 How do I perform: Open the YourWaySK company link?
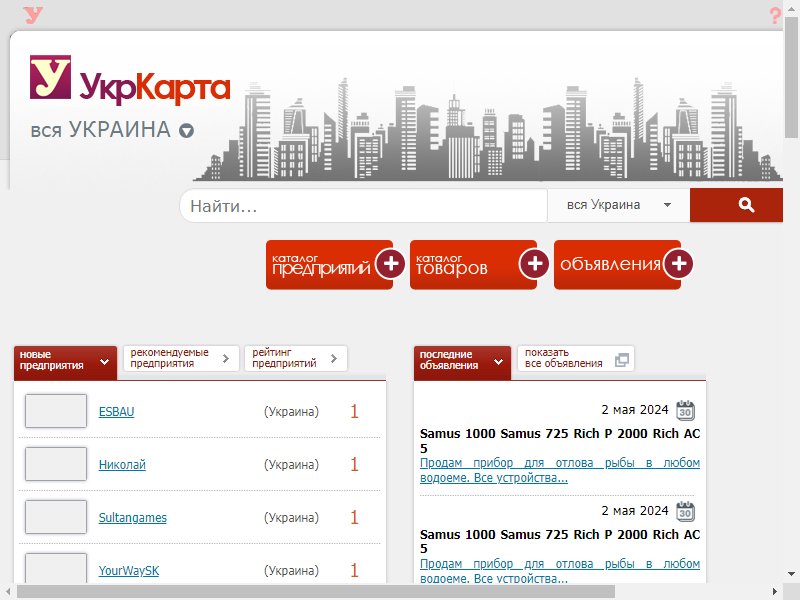129,570
